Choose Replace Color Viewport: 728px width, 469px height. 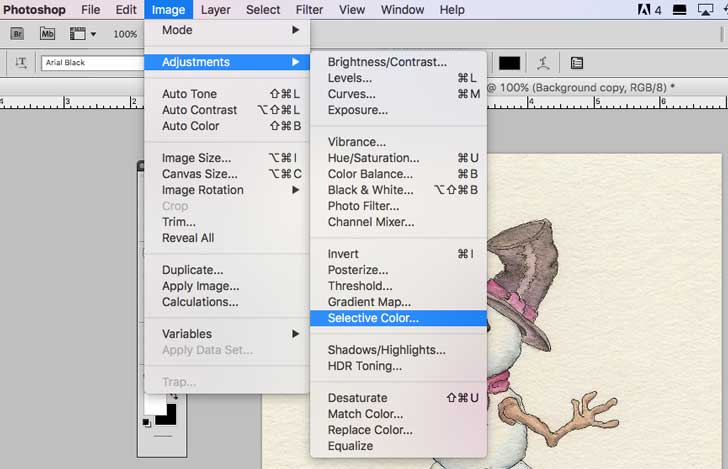pos(398,430)
